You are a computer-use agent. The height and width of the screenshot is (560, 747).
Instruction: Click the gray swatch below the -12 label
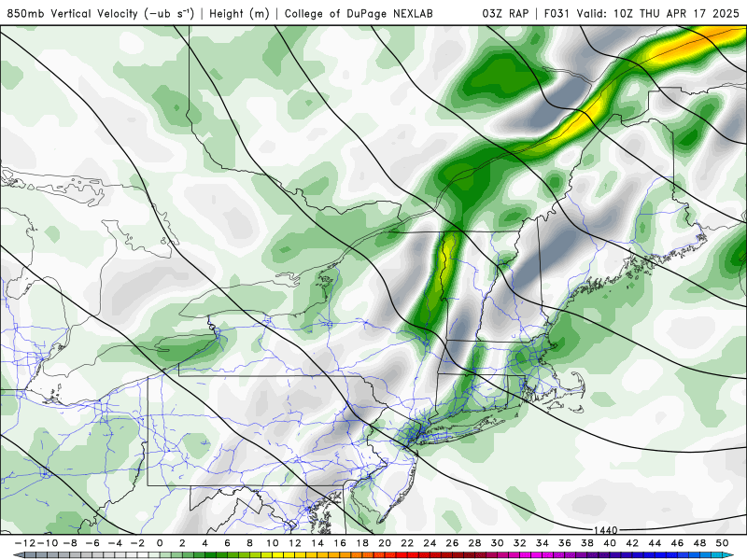point(30,555)
